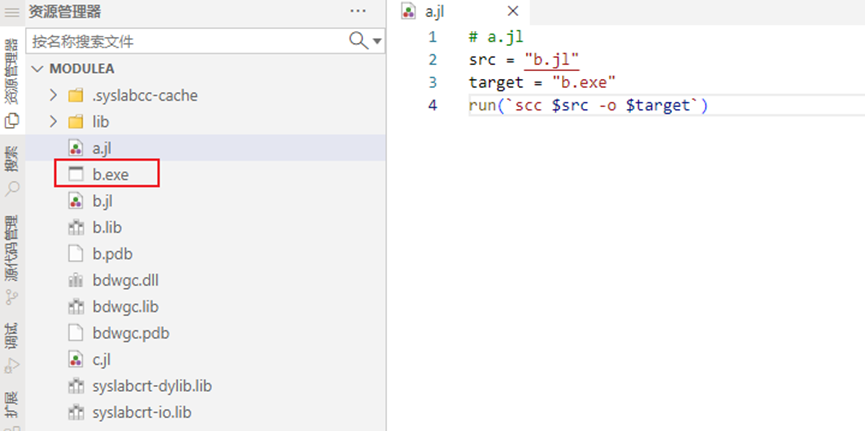Open the search options dropdown arrow
The width and height of the screenshot is (865, 431).
(x=377, y=41)
